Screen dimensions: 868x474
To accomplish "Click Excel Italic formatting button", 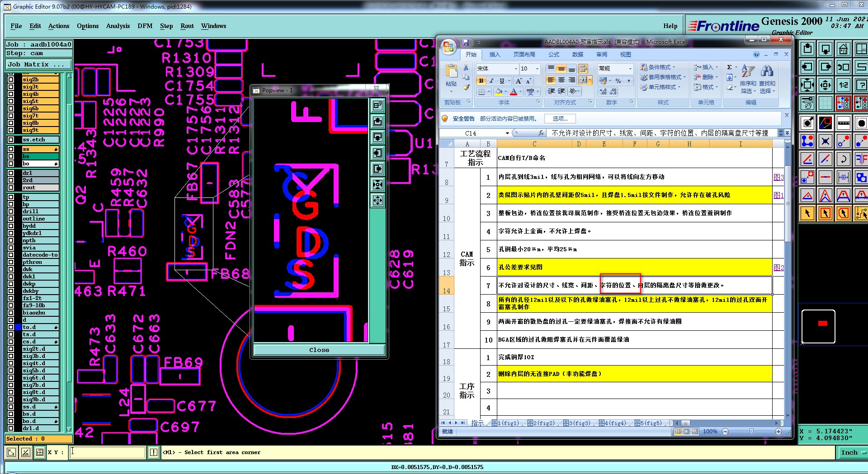I will coord(491,81).
